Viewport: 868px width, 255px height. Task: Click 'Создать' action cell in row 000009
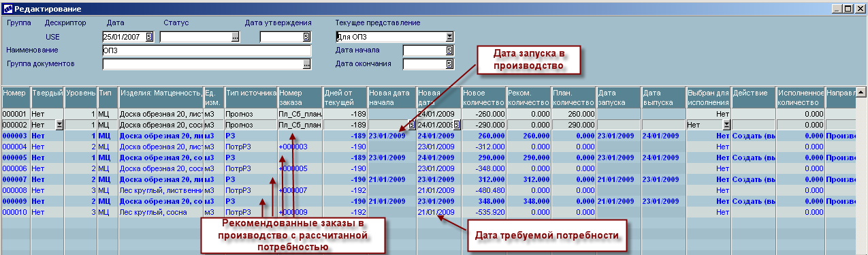(754, 201)
